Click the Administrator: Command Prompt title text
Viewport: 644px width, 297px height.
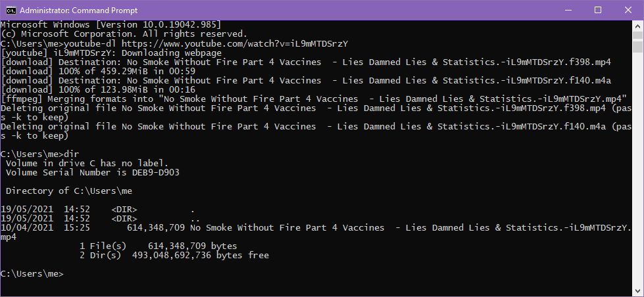click(x=78, y=11)
